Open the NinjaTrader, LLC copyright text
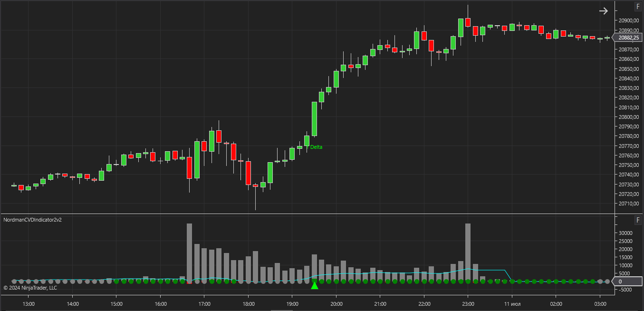Image resolution: width=644 pixels, height=311 pixels. (30, 288)
